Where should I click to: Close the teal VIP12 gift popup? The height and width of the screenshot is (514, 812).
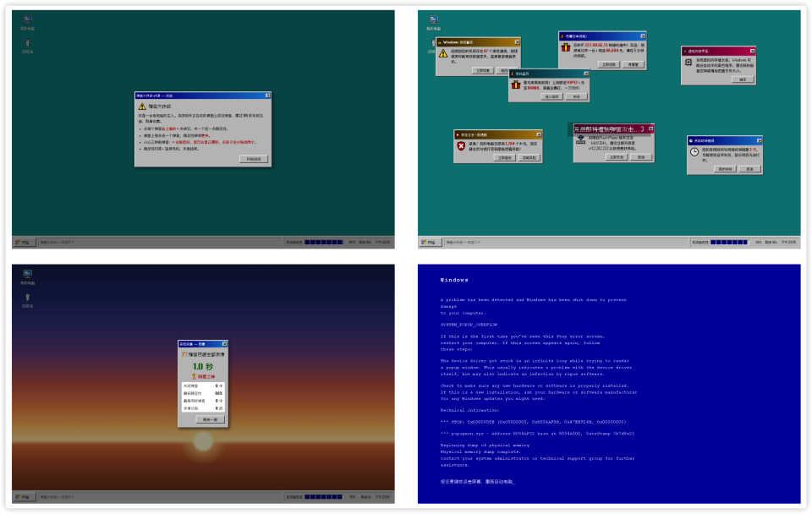click(585, 74)
